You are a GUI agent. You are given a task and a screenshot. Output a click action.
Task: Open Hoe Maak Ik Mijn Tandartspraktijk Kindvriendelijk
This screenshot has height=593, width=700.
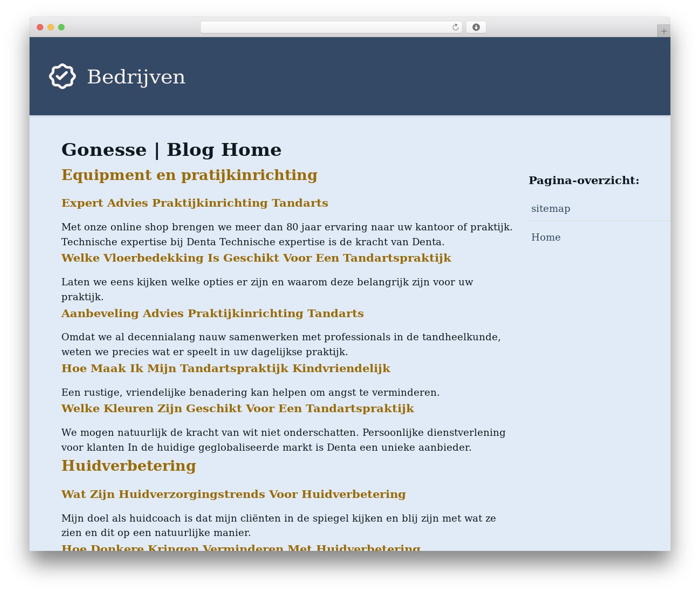click(x=226, y=368)
